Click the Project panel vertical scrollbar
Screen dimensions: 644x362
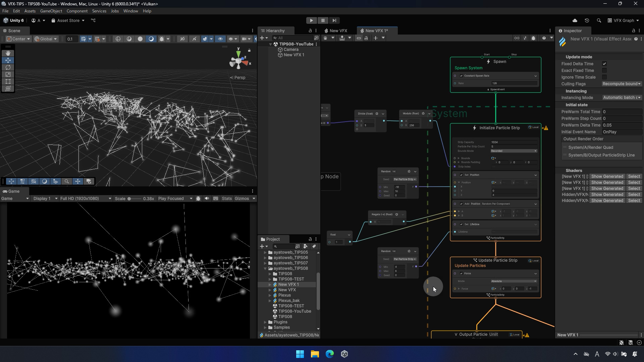click(x=318, y=291)
